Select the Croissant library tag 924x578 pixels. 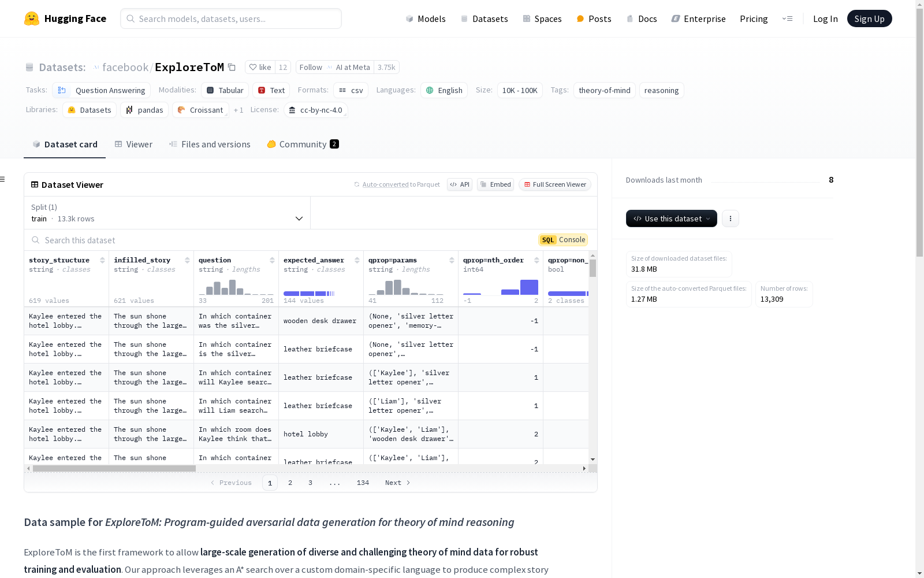pos(200,110)
